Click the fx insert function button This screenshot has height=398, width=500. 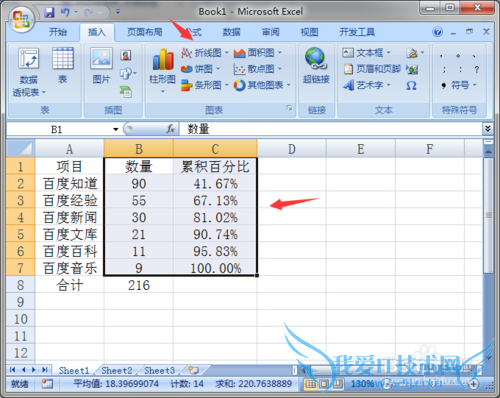(171, 129)
